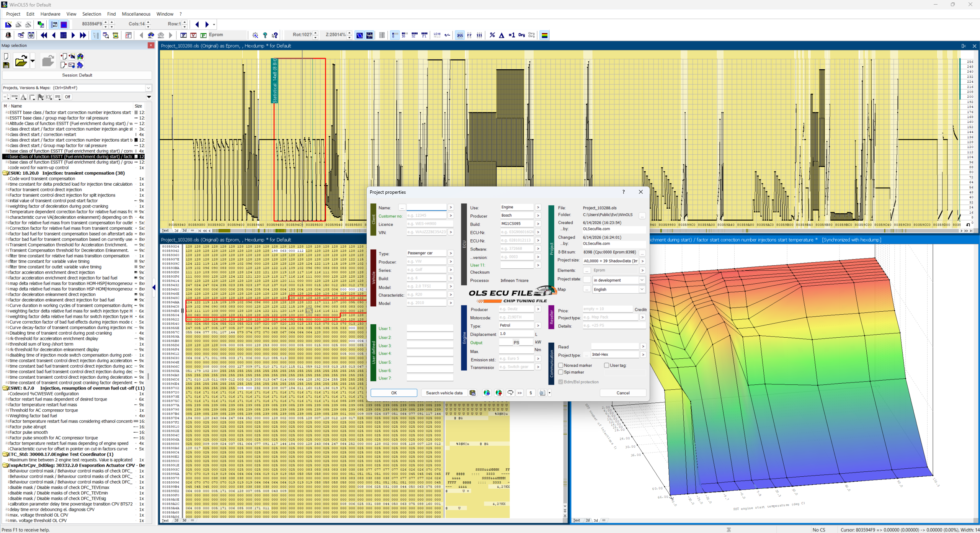The image size is (980, 533).
Task: Click the globe download icon in dialog
Action: click(x=487, y=393)
